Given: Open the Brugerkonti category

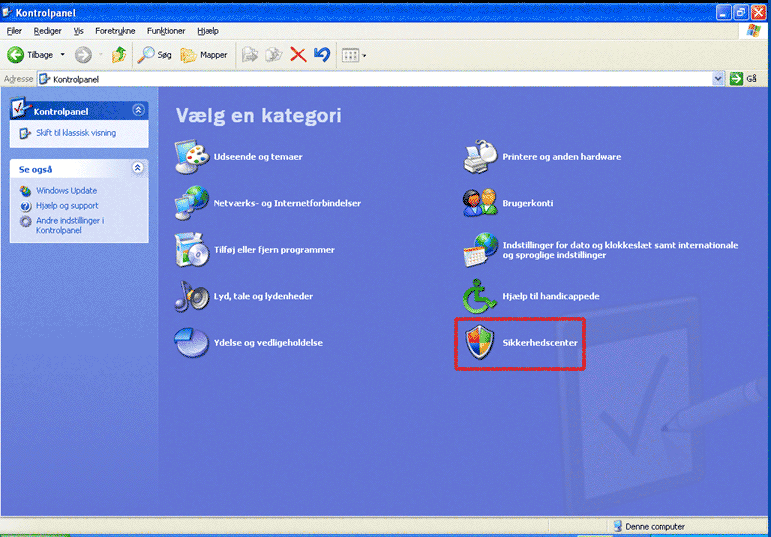Looking at the screenshot, I should (528, 203).
